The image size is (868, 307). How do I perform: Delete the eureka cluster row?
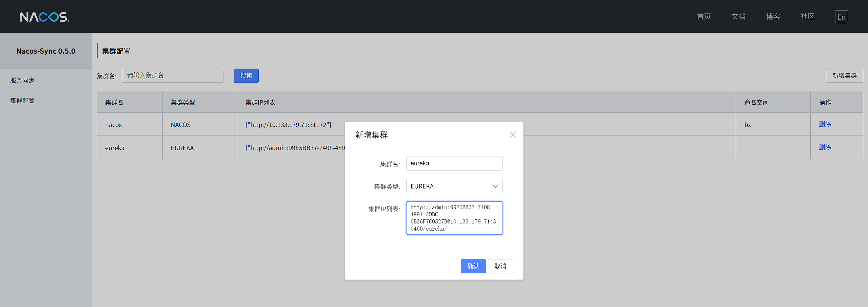click(825, 147)
